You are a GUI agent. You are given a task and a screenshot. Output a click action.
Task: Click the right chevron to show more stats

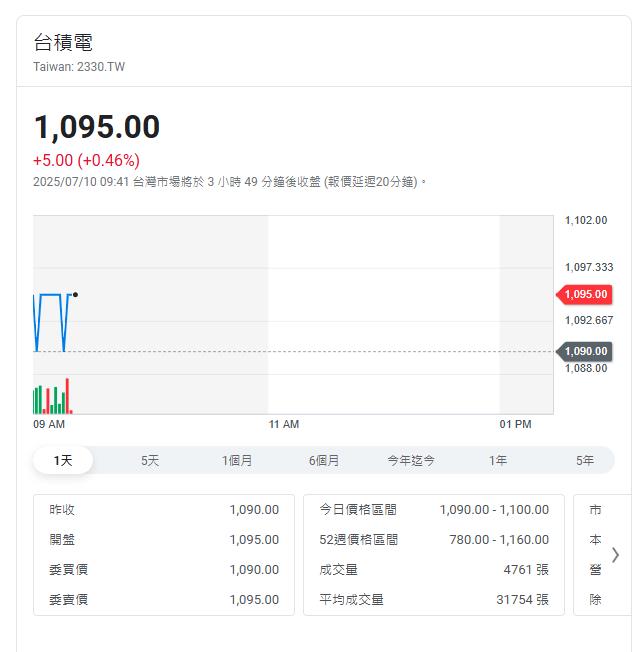click(x=615, y=555)
